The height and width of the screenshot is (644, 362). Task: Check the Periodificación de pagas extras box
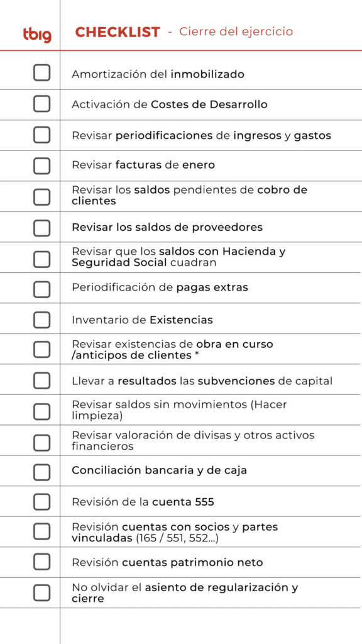[42, 289]
